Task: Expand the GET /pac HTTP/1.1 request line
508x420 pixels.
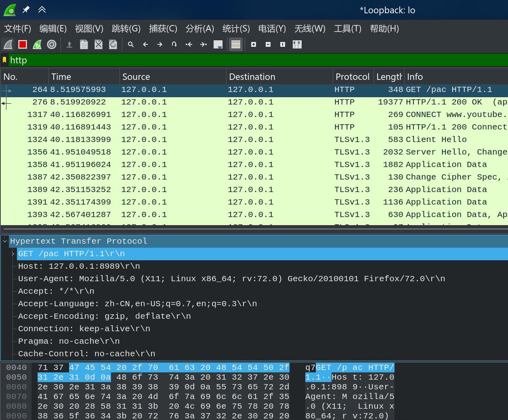Action: (12, 254)
